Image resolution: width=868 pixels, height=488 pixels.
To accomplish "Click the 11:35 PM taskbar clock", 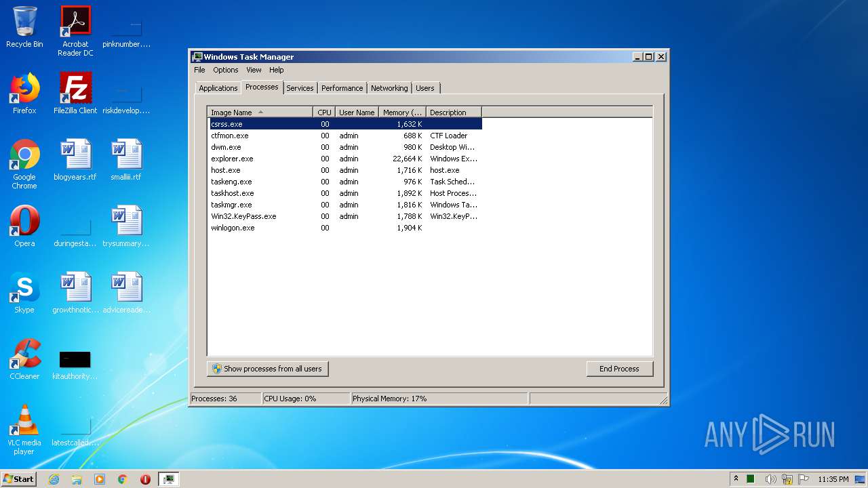I will (833, 479).
